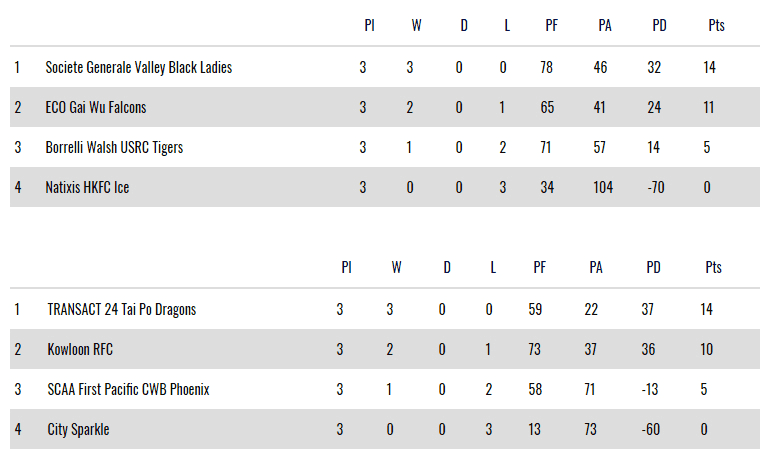Click W header above Tai Po Dragons table
773x462 pixels.
coord(396,268)
